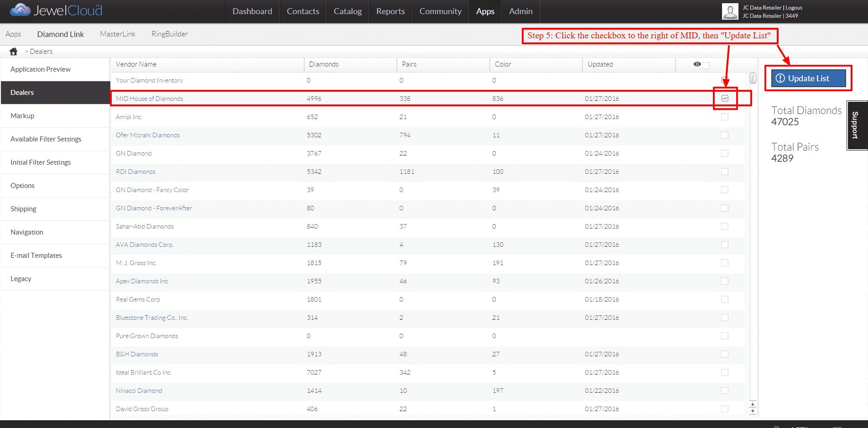Image resolution: width=868 pixels, height=428 pixels.
Task: Check the David Gross Group checkbox
Action: click(x=725, y=409)
